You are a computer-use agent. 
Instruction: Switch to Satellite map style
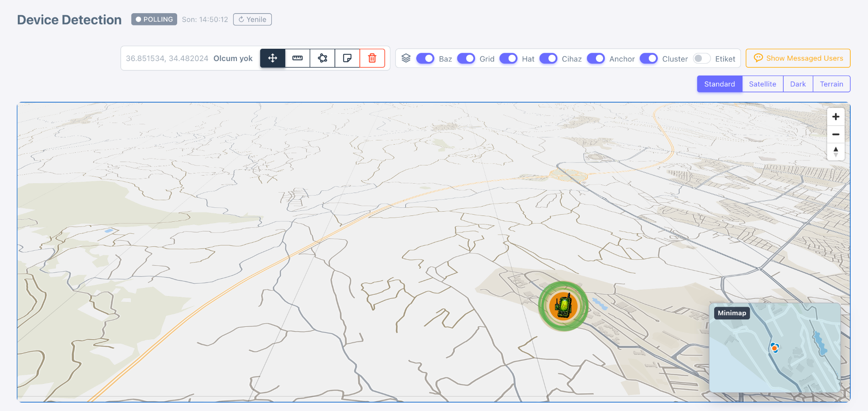click(x=762, y=84)
